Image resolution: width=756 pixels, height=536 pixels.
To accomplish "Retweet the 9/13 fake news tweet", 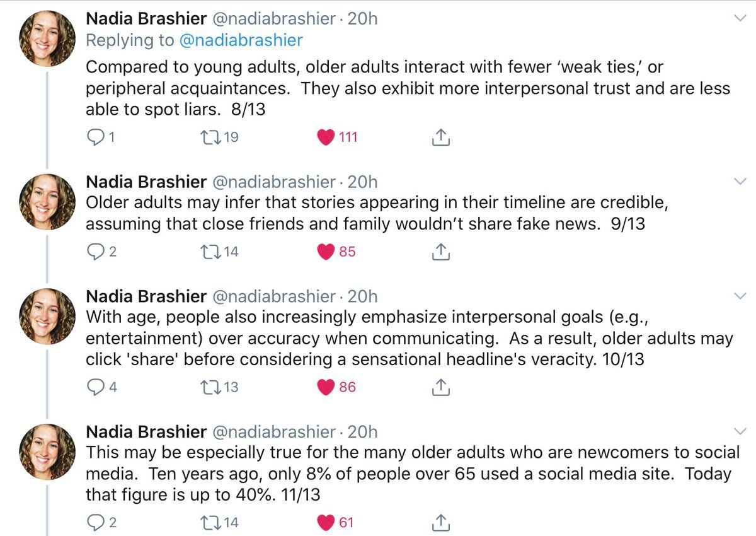I will pos(208,252).
